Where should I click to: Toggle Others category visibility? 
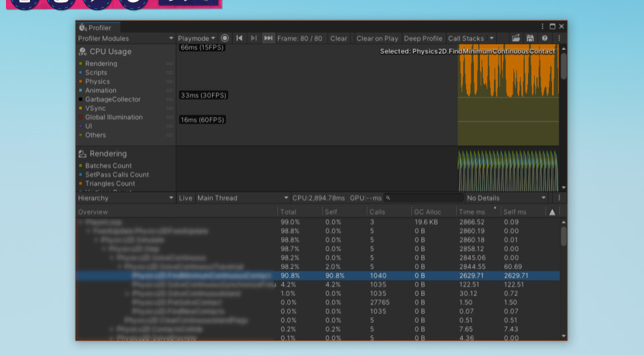81,135
